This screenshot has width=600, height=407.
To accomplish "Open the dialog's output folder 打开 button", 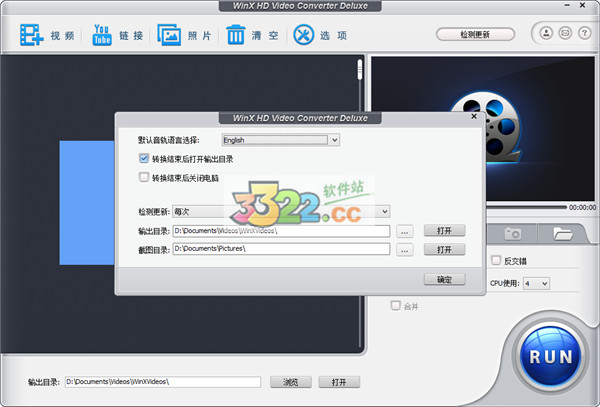I will pyautogui.click(x=444, y=231).
